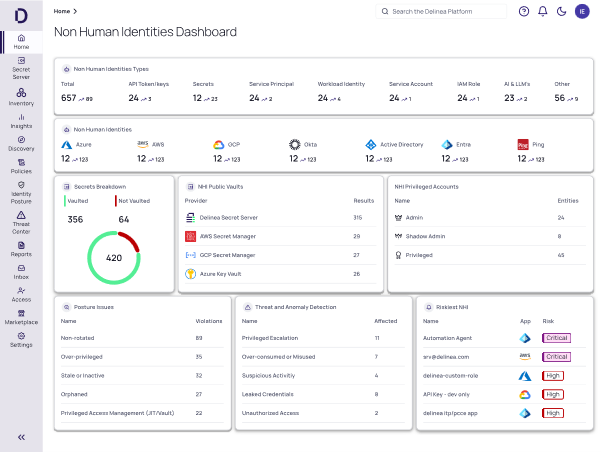The height and width of the screenshot is (452, 601).
Task: Select the Azure Key Vault row
Action: click(x=281, y=274)
